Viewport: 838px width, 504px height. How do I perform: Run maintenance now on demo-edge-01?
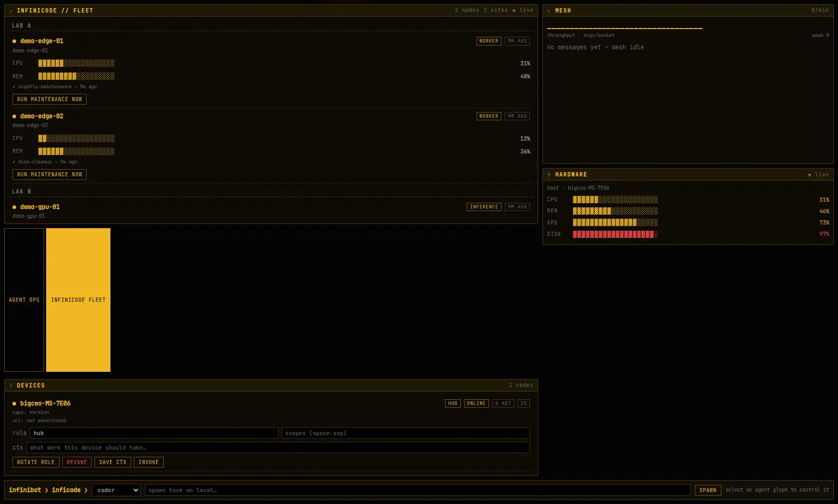click(x=49, y=99)
